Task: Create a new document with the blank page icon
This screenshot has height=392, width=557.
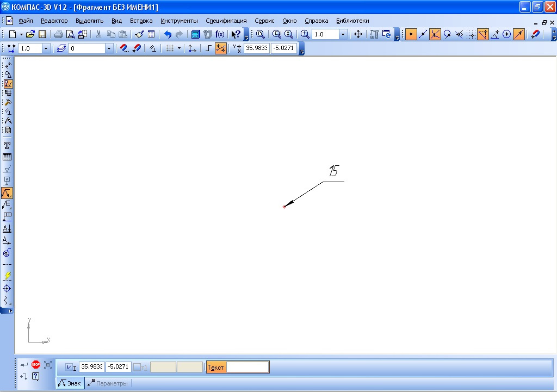Action: [x=13, y=34]
